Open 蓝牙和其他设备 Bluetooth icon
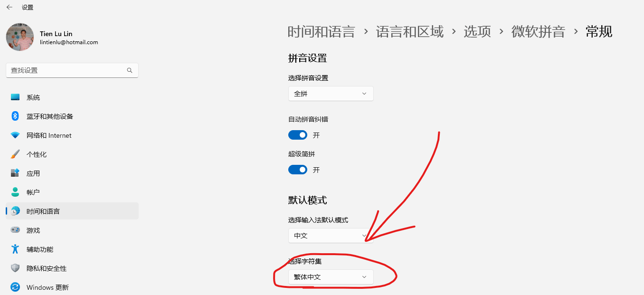Viewport: 644px width, 295px height. (x=15, y=116)
